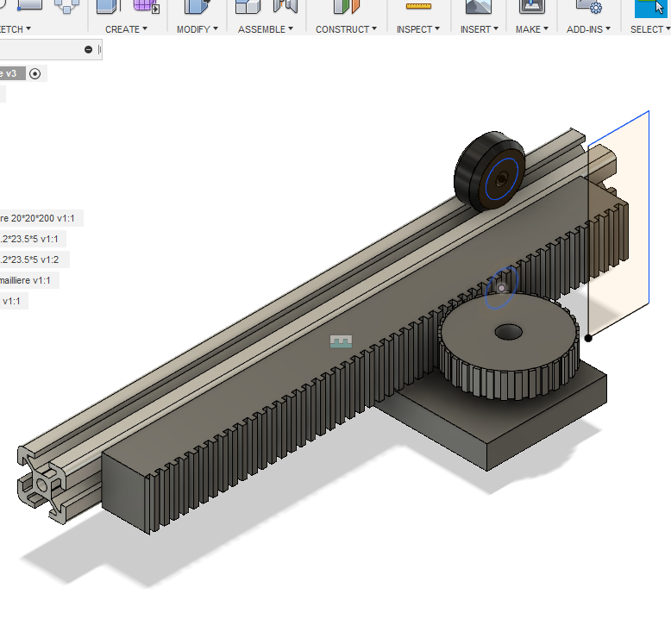Click the Assemble new component icon
The height and width of the screenshot is (644, 671).
pyautogui.click(x=248, y=7)
